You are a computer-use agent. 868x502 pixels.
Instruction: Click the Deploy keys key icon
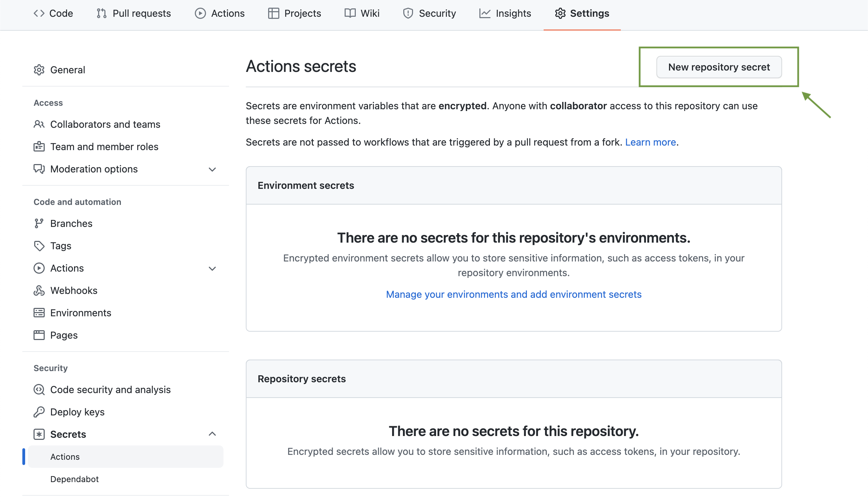[39, 412]
